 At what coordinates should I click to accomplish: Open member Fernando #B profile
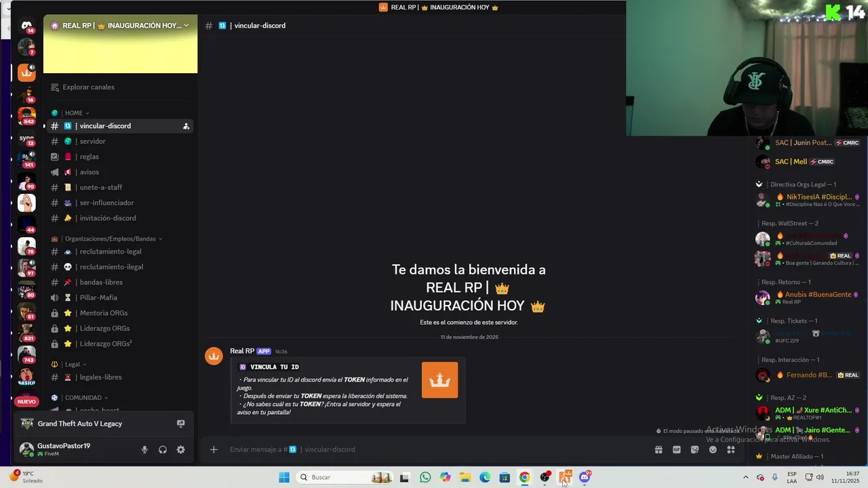pyautogui.click(x=808, y=375)
